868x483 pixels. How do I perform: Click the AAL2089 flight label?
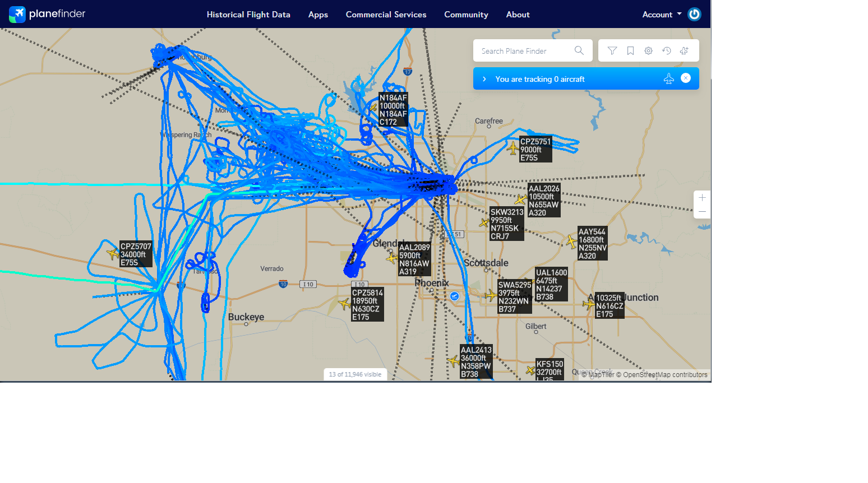(414, 259)
